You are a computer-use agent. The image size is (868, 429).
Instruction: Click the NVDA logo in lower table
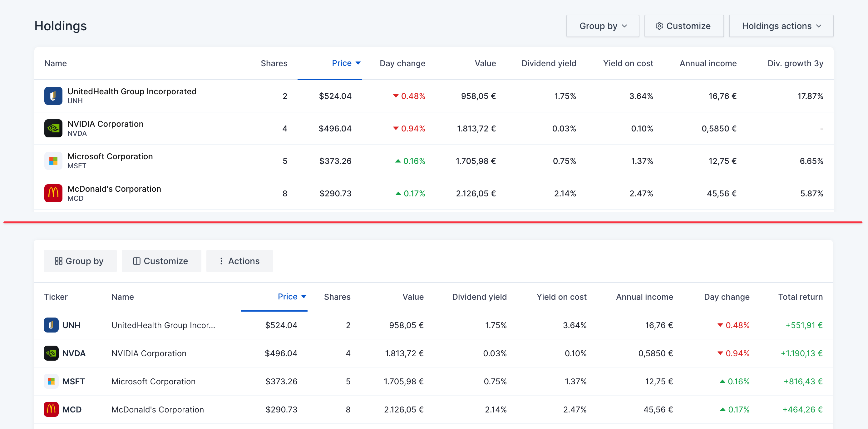pos(51,353)
